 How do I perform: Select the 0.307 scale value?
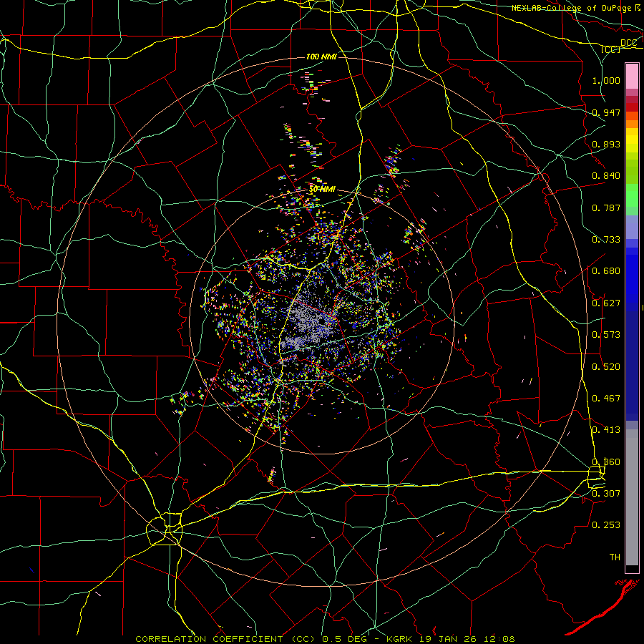[x=606, y=493]
